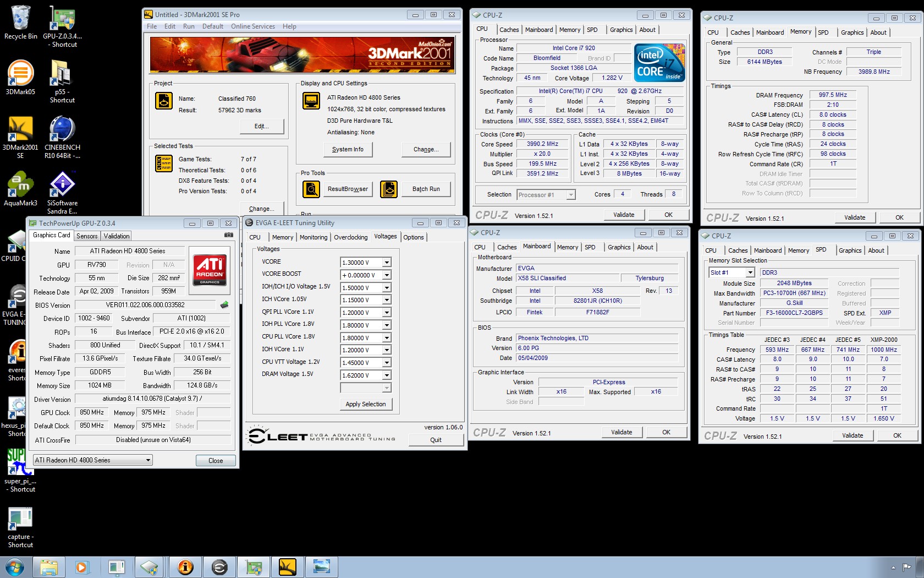Click the Selected Tests checklist icon
The height and width of the screenshot is (578, 924).
click(x=164, y=163)
